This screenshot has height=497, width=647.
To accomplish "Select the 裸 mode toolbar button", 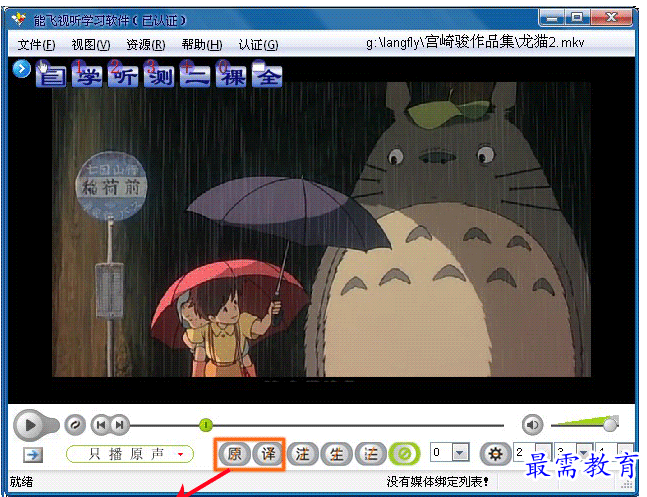I will pos(231,75).
